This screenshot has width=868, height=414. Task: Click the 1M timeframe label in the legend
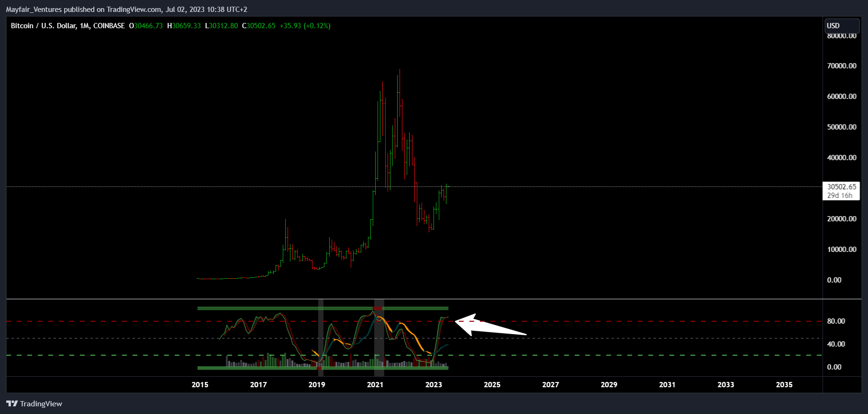(x=85, y=26)
